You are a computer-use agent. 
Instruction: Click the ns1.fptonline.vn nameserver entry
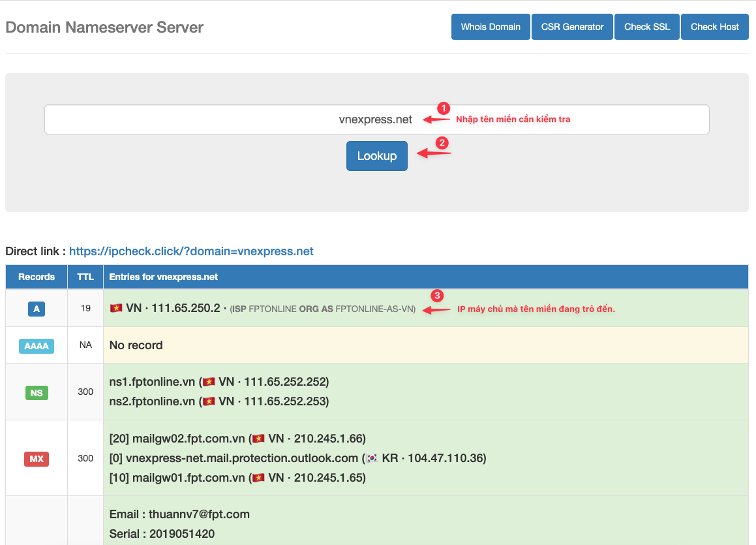pyautogui.click(x=219, y=382)
